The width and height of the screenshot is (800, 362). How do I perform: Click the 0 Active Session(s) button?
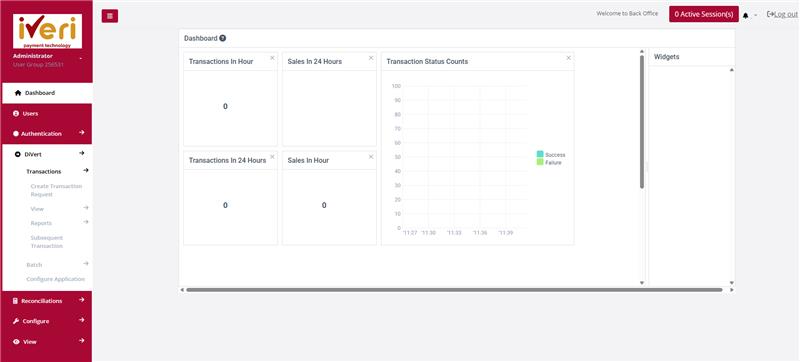[x=704, y=14]
